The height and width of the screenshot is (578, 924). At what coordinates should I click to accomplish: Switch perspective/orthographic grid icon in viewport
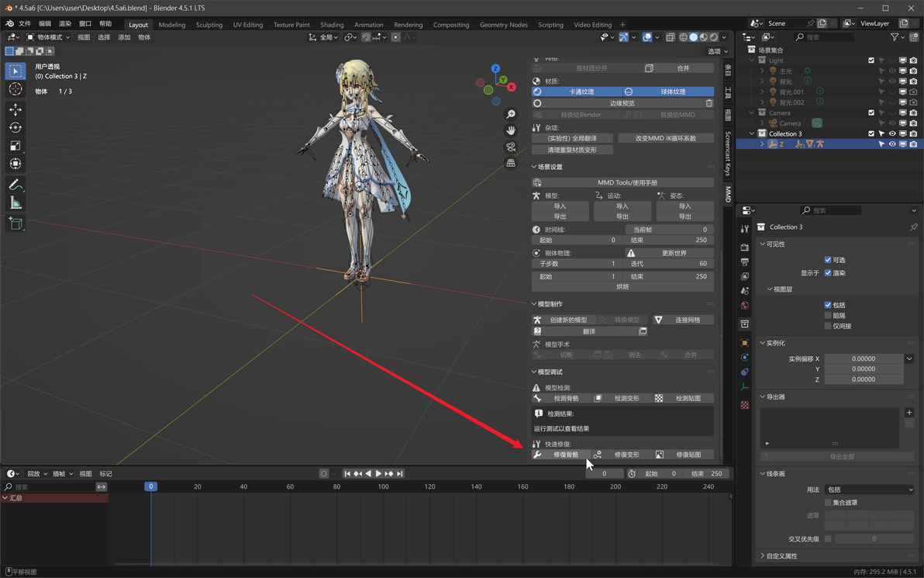click(511, 163)
